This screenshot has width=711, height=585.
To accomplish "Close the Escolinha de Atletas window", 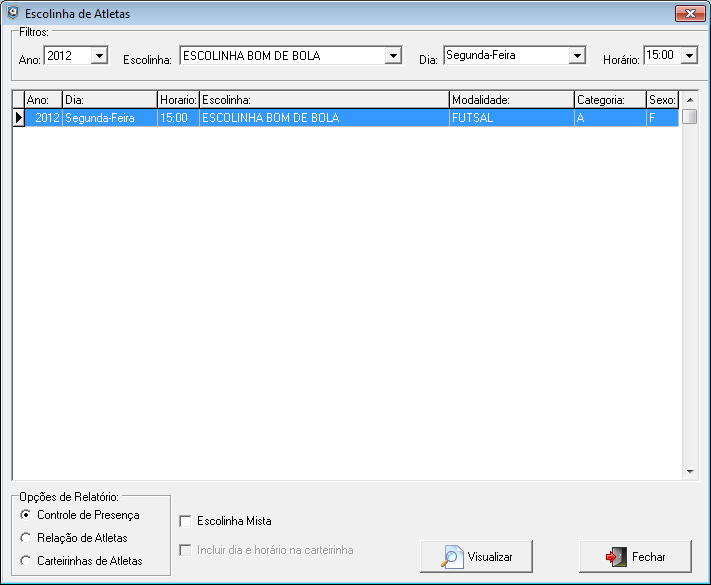I will point(690,14).
